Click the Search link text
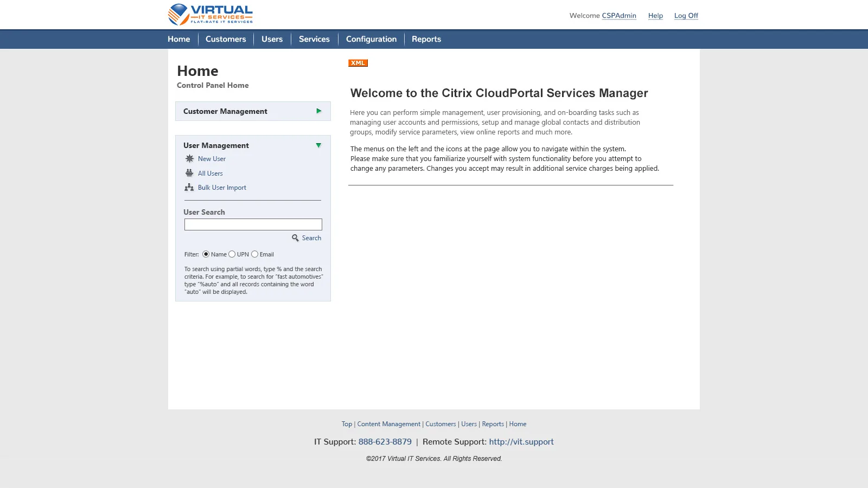 point(311,238)
